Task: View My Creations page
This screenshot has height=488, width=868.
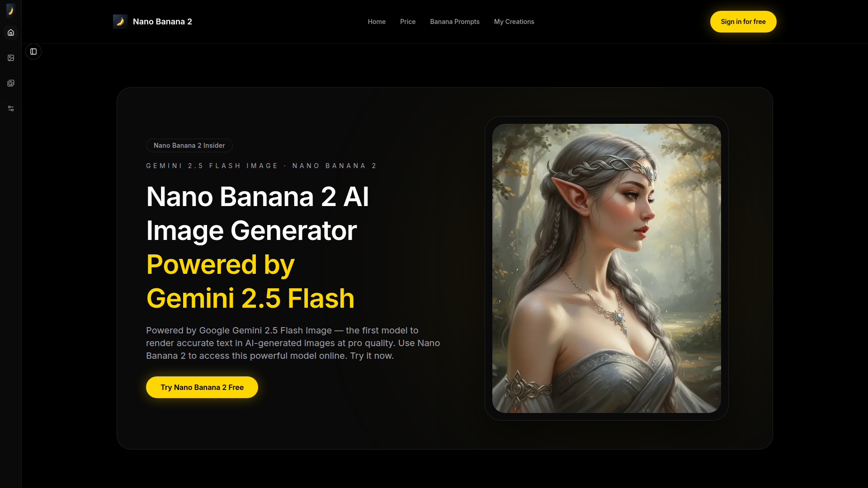Action: click(x=514, y=22)
